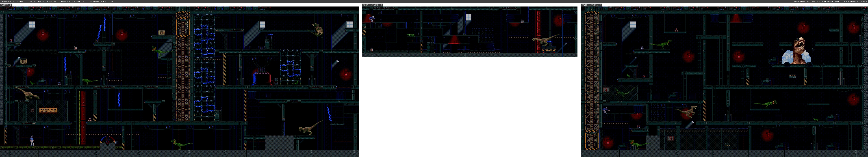Select the "SUB-LEVEL 2" map label

(x=591, y=5)
